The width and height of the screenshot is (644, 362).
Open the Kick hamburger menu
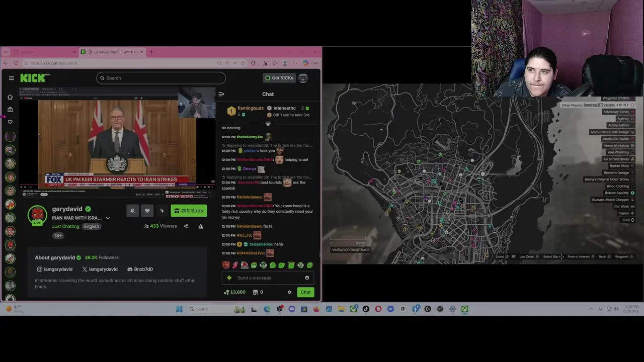[11, 78]
